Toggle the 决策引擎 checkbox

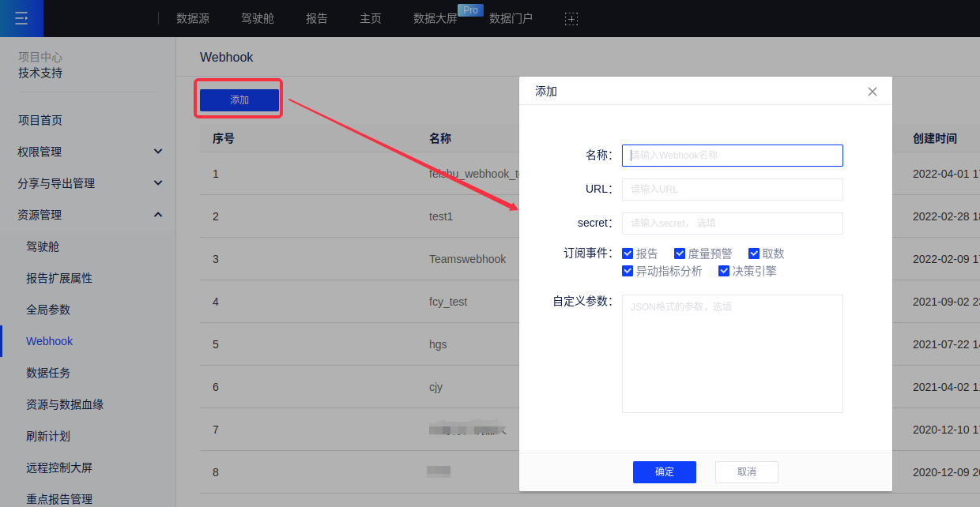[724, 271]
